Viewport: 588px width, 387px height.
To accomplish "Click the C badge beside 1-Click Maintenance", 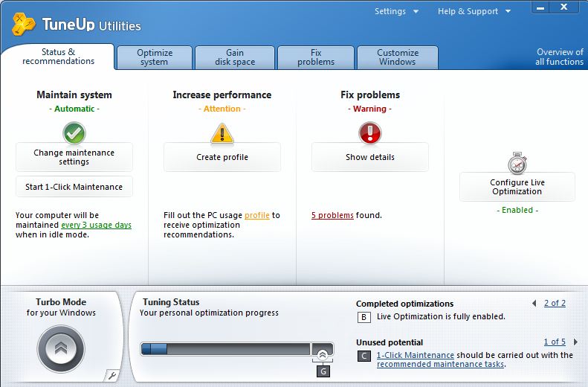I will tap(364, 356).
